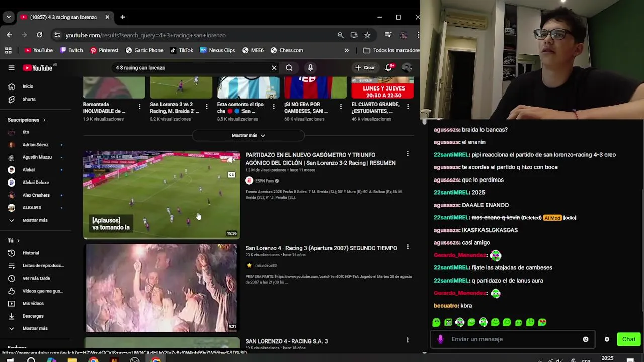Open the Suscripciones section arrow
Viewport: 644px width, 362px height.
(44, 120)
